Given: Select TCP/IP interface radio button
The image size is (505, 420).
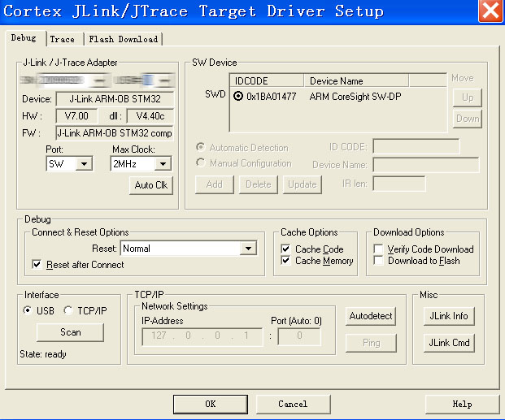Looking at the screenshot, I should [x=68, y=310].
